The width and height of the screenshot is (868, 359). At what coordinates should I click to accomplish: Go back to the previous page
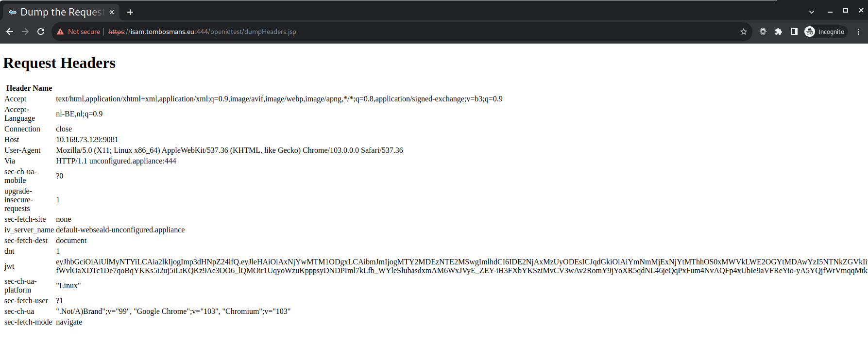(x=10, y=32)
